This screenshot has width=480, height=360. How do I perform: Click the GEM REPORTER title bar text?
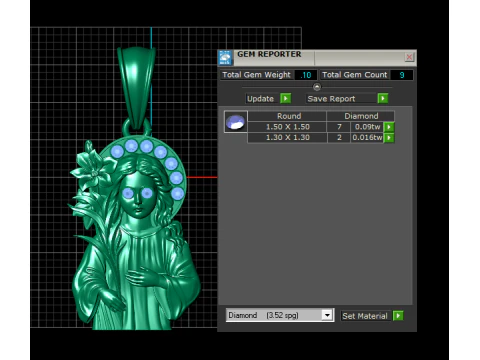pyautogui.click(x=269, y=54)
